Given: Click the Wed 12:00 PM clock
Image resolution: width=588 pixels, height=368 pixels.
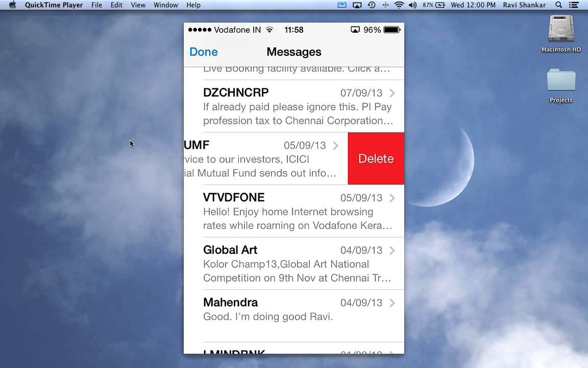Looking at the screenshot, I should tap(473, 5).
